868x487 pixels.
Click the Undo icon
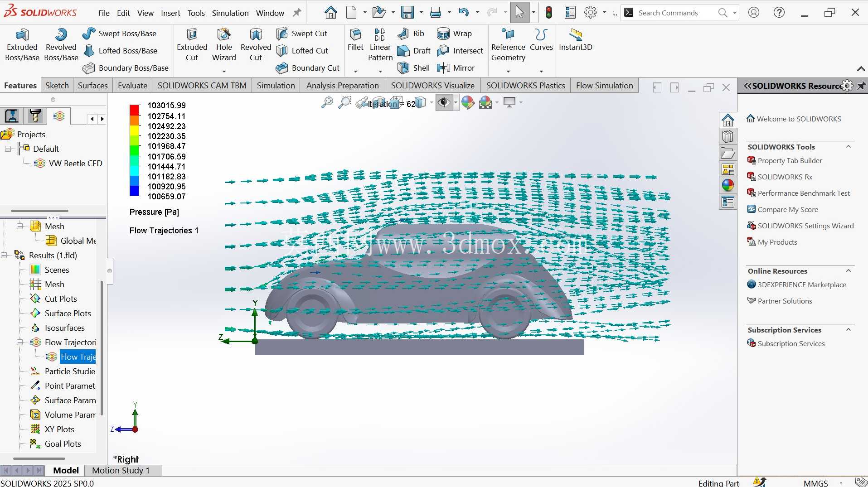[x=463, y=13]
